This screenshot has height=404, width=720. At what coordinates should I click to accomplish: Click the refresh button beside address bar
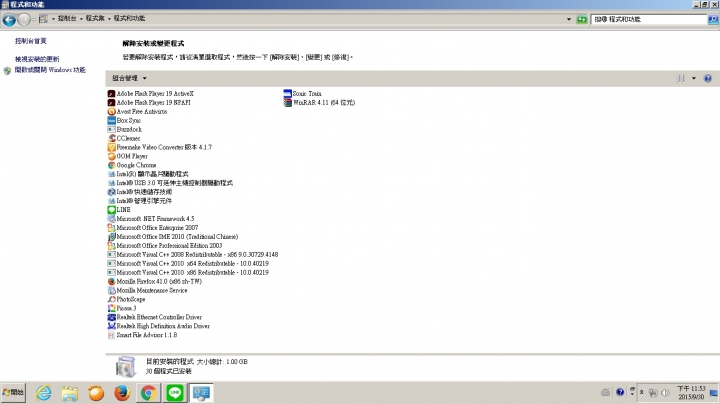click(x=582, y=19)
